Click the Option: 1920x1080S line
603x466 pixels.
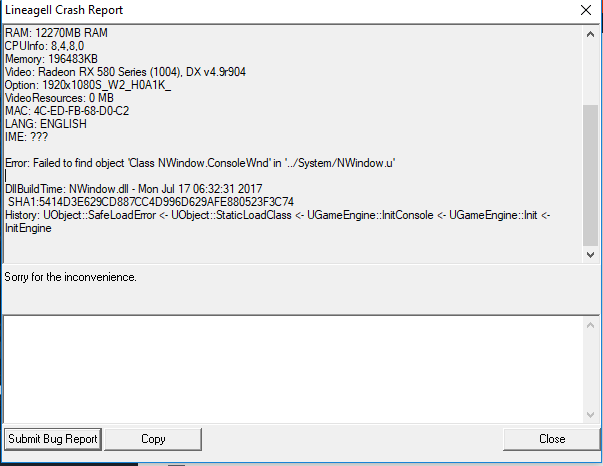coord(88,85)
